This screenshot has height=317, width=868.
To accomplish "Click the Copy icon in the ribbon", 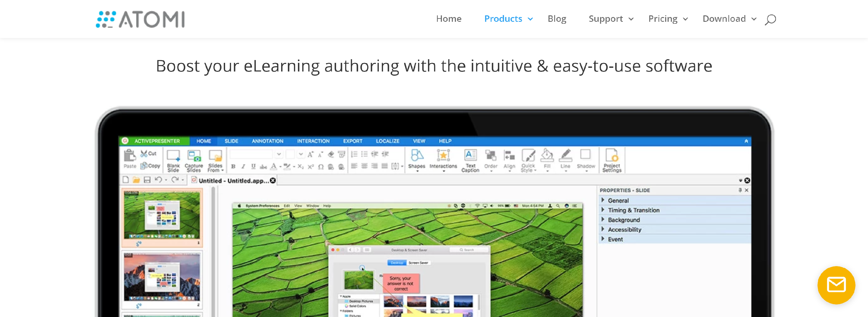I will tap(144, 166).
